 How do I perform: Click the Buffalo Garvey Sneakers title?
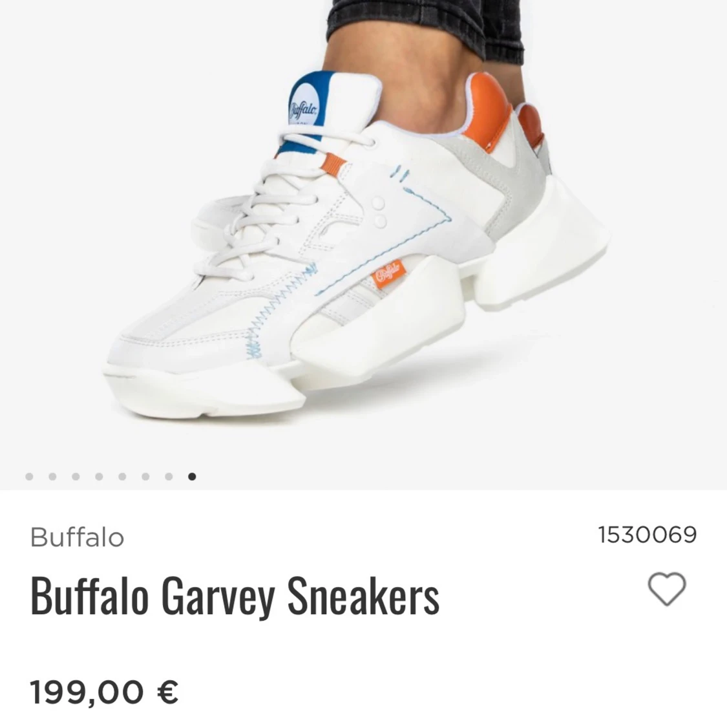(235, 596)
